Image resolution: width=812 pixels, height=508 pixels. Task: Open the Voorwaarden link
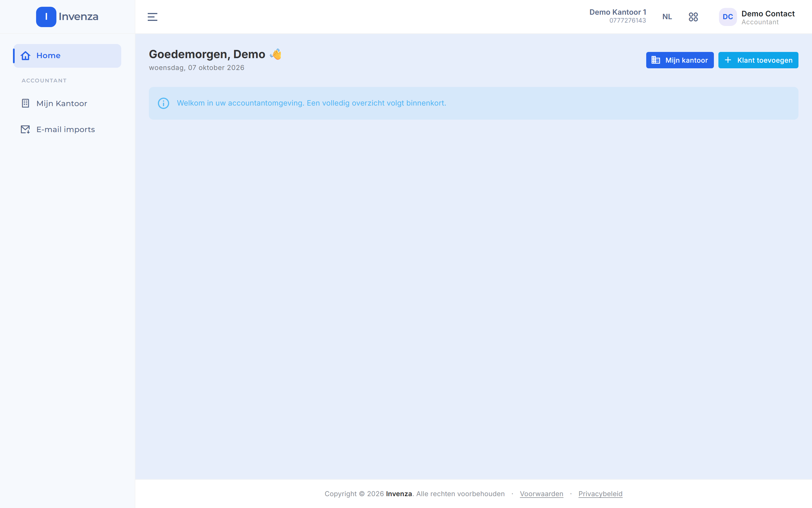coord(541,494)
